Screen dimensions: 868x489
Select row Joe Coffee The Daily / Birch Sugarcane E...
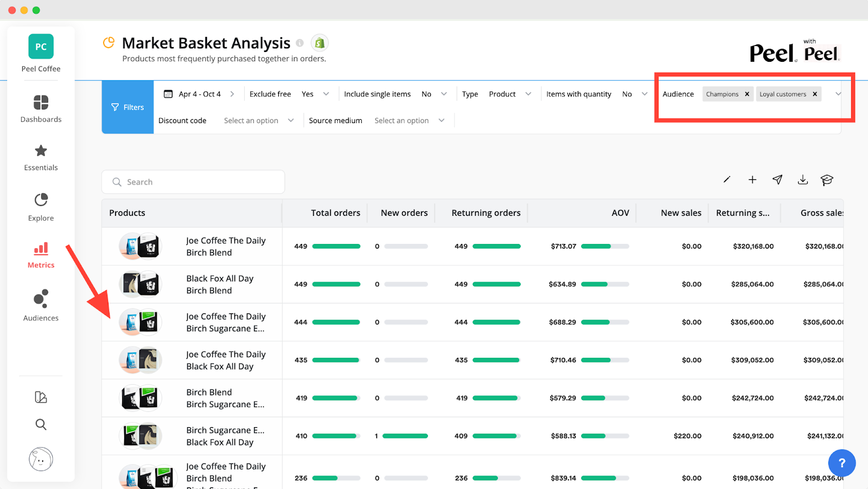click(x=472, y=322)
